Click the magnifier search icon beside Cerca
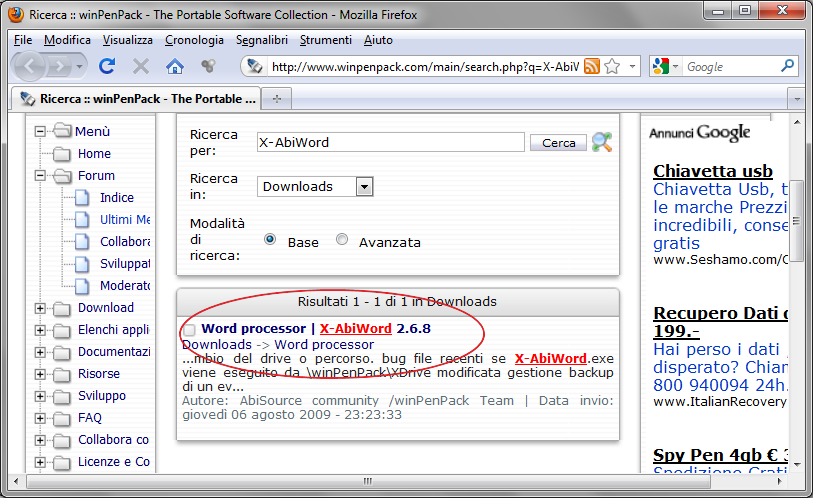Viewport: 813px width, 498px height. [x=602, y=142]
